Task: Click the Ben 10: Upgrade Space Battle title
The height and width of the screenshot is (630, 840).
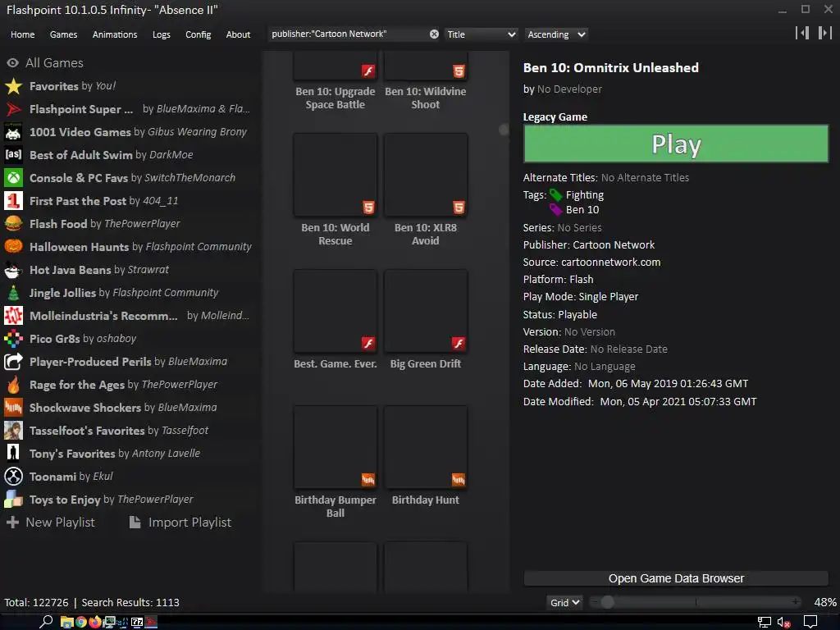Action: pos(336,98)
